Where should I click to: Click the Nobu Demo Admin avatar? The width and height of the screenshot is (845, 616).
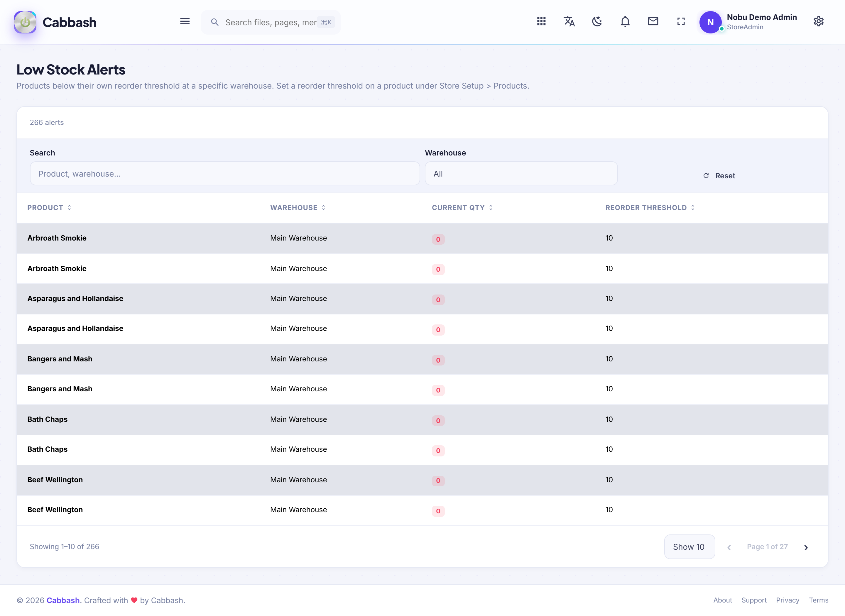pyautogui.click(x=710, y=22)
